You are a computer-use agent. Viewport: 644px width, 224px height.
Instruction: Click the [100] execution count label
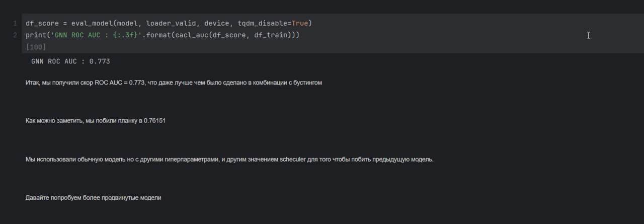click(x=36, y=47)
